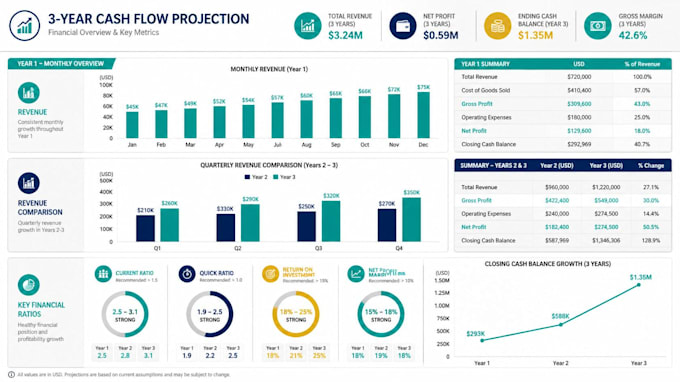
Task: Click the 128.9% change cell
Action: 651,240
